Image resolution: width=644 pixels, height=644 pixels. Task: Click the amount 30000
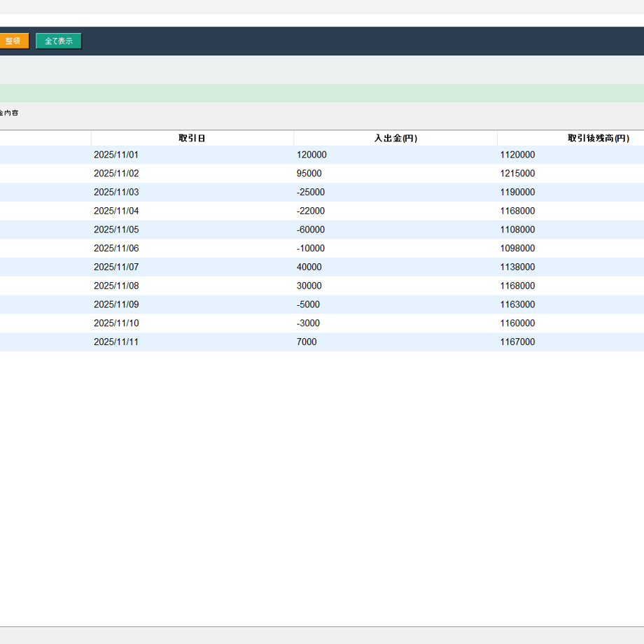coord(309,286)
